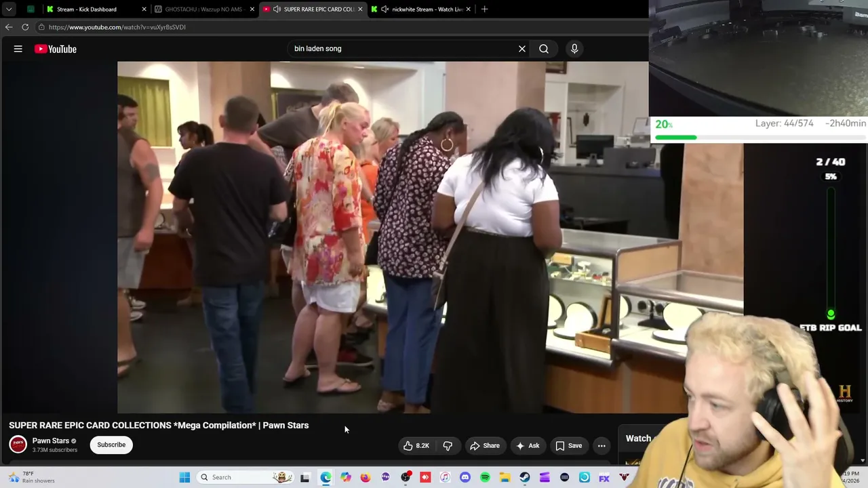Unmute the nickwhite Stream tab audio
Screen dimensions: 868x488
[x=385, y=9]
